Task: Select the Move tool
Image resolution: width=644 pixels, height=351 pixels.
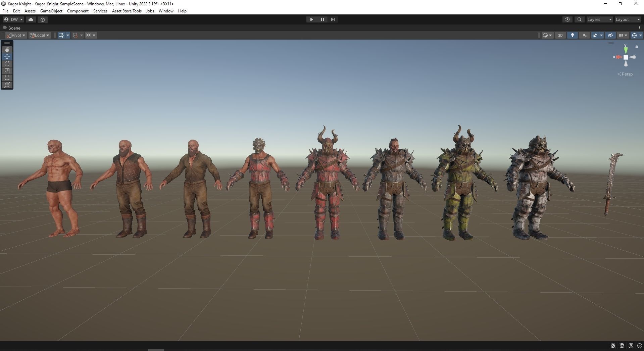Action: (7, 57)
